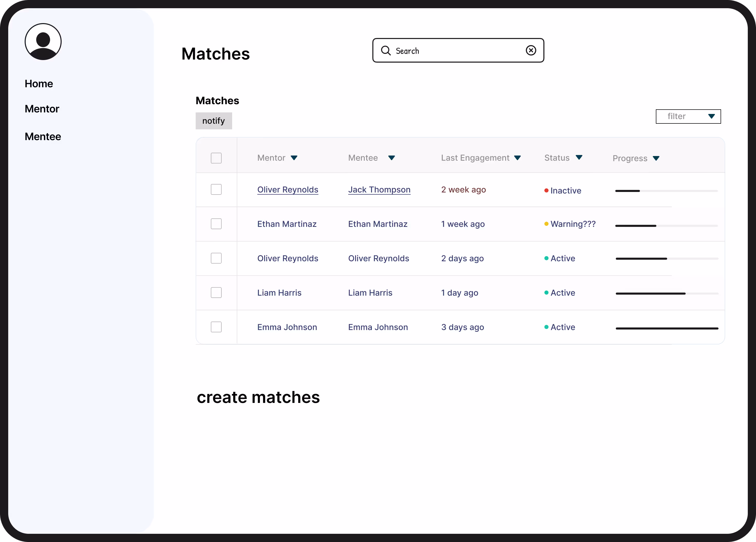Click the magnifying glass search icon
Viewport: 756px width, 542px height.
tap(386, 51)
